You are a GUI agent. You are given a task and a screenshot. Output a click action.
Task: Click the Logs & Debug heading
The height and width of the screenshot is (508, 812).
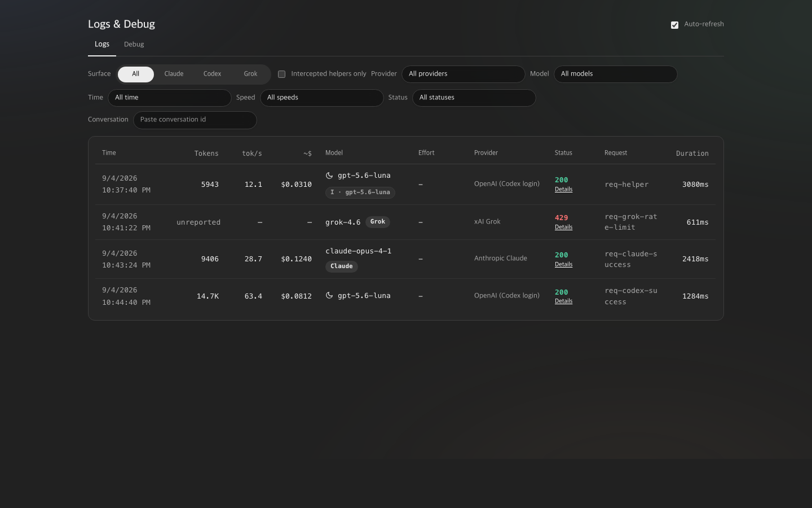coord(121,24)
